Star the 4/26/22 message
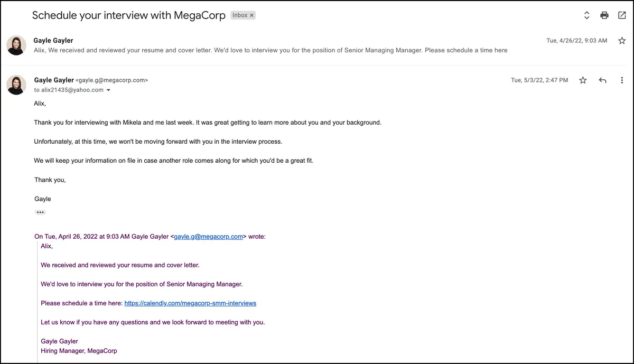This screenshot has width=634, height=364. (x=622, y=41)
